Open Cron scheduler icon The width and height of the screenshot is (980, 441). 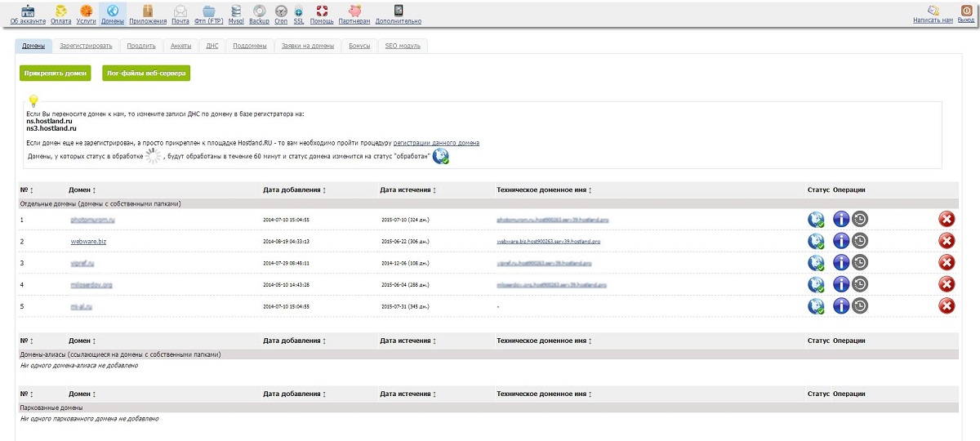tap(281, 11)
